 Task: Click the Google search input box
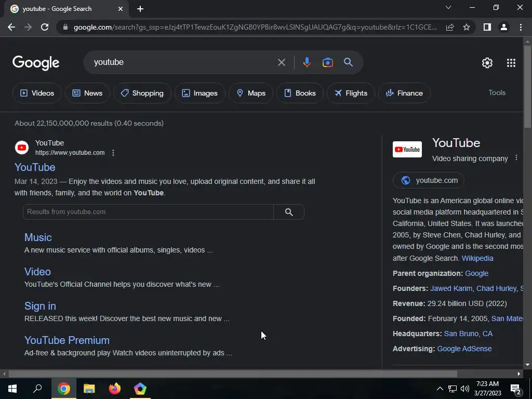point(183,62)
